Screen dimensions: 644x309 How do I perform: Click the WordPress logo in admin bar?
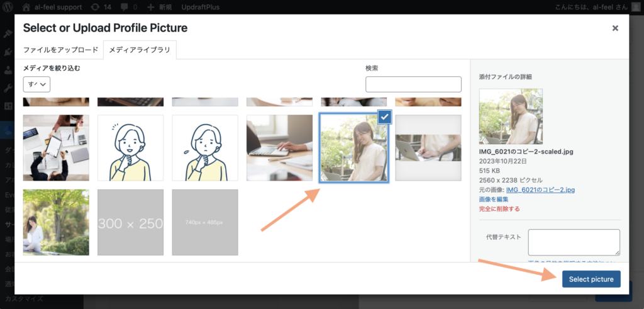point(9,7)
